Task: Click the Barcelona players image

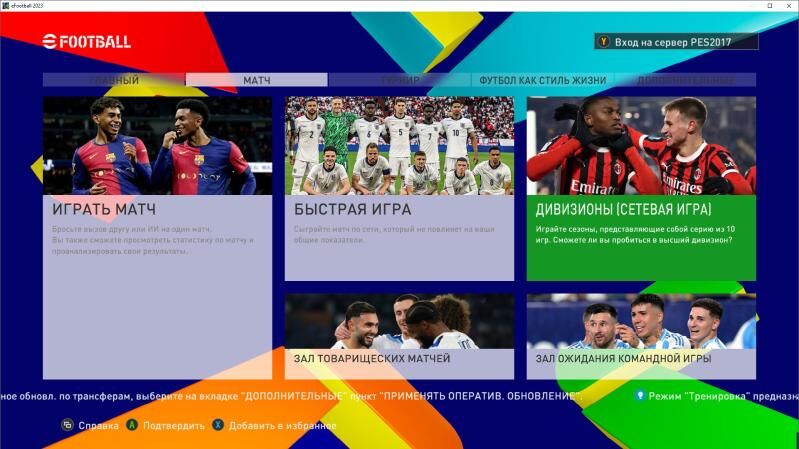Action: [157, 146]
